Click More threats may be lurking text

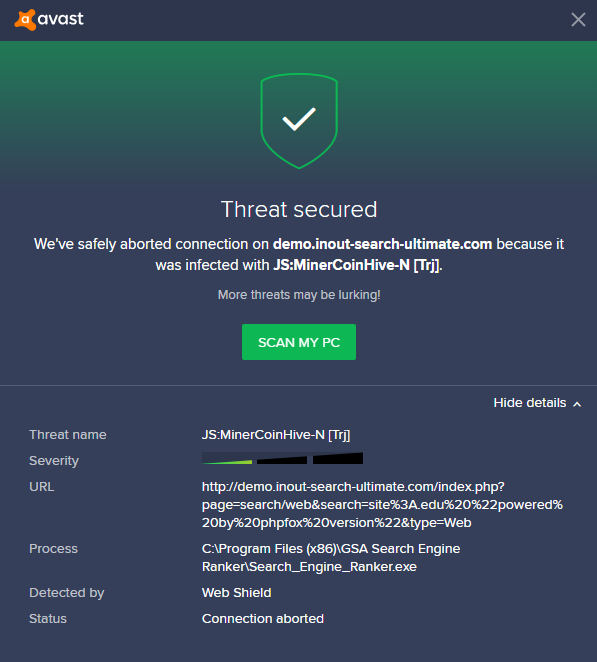(x=299, y=295)
